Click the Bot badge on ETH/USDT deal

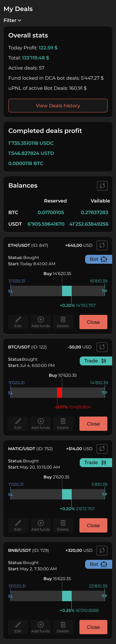coord(99,259)
